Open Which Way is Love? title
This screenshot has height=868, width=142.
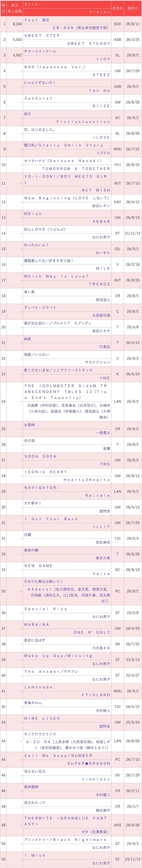click(x=56, y=276)
